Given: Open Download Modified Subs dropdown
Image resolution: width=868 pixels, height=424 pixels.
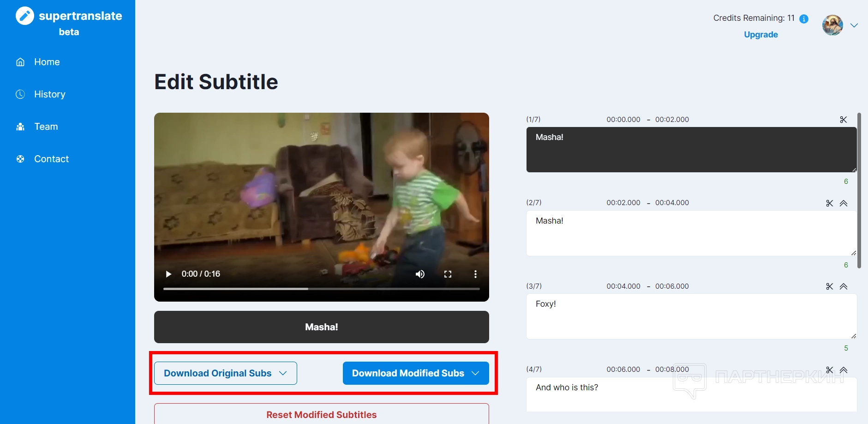Looking at the screenshot, I should [x=416, y=373].
